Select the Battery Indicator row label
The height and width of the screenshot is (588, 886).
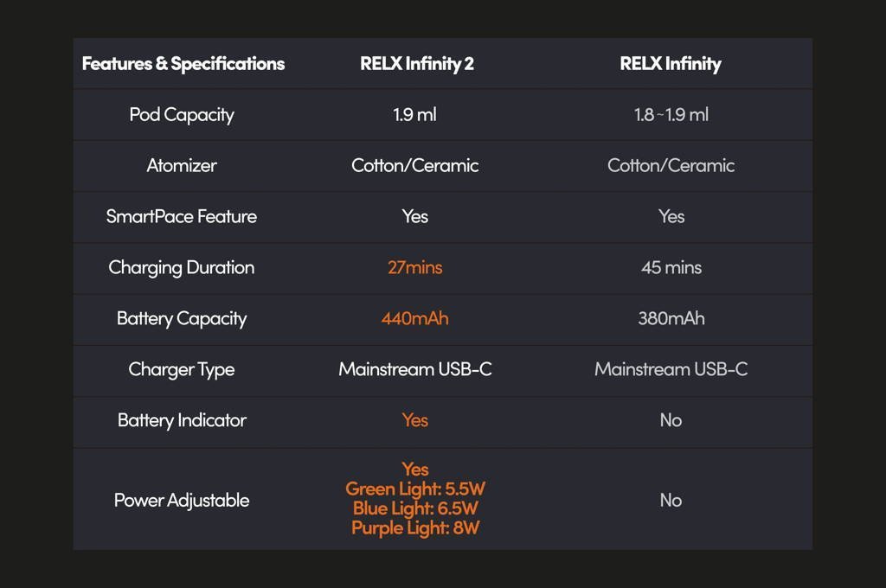[x=182, y=421]
